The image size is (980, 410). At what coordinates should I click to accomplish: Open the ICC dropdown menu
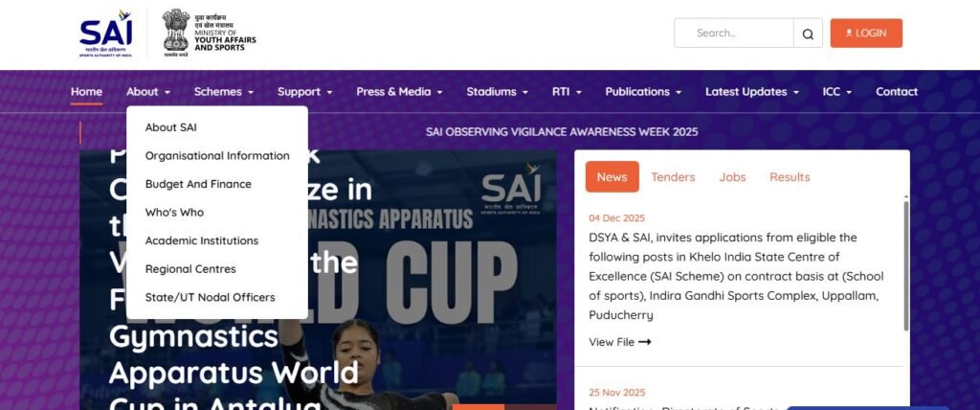[x=837, y=91]
